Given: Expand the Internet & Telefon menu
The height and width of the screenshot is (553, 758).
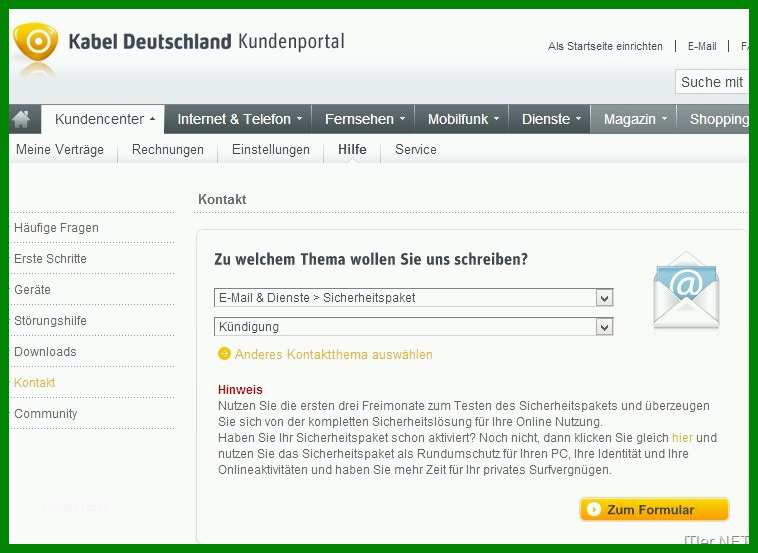Looking at the screenshot, I should click(239, 119).
